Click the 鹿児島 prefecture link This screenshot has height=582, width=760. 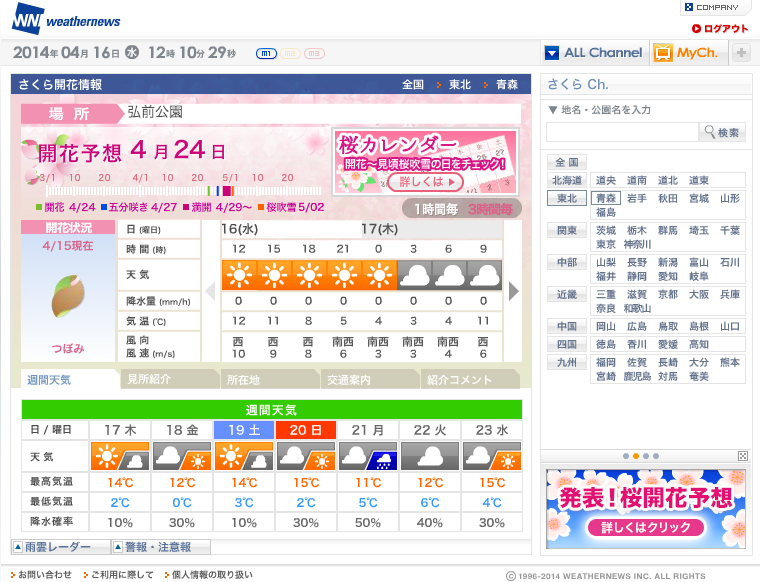[x=637, y=376]
